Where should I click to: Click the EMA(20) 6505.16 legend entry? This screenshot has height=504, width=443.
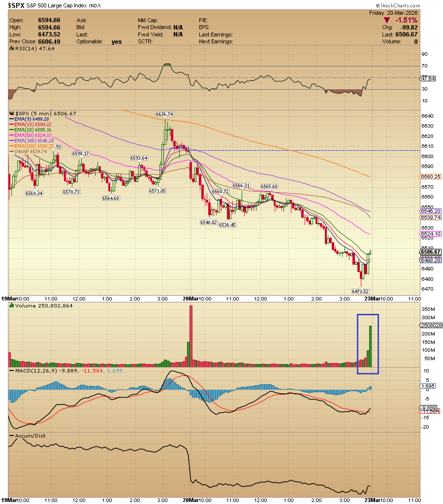30,130
